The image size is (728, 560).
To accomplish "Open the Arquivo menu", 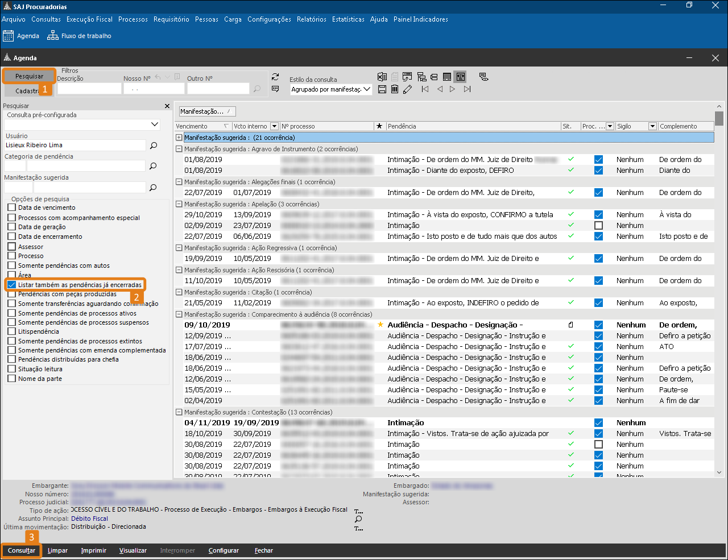I will click(x=14, y=19).
